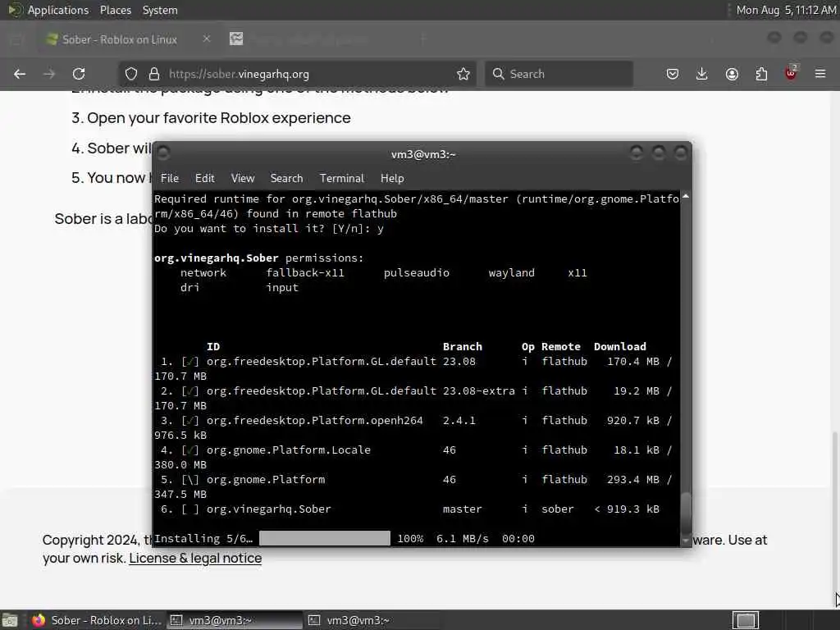The image size is (840, 630).
Task: Click the Remote column header
Action: [x=561, y=347]
